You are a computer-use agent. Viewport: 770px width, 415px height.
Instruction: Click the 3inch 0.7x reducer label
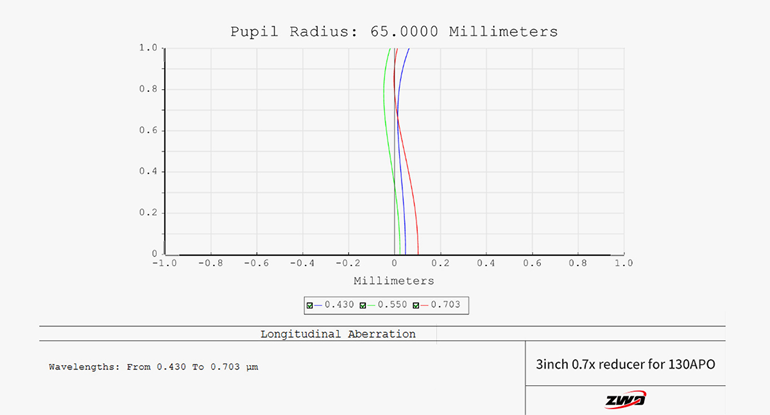pos(625,363)
